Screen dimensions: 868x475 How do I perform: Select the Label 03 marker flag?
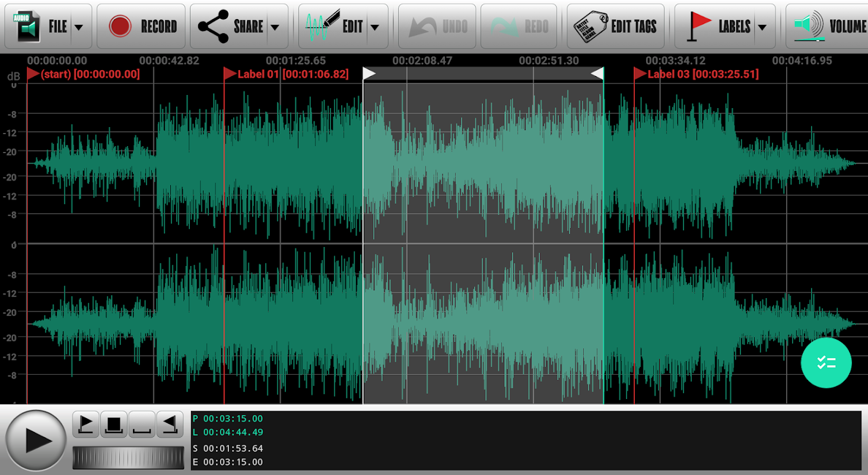click(640, 74)
